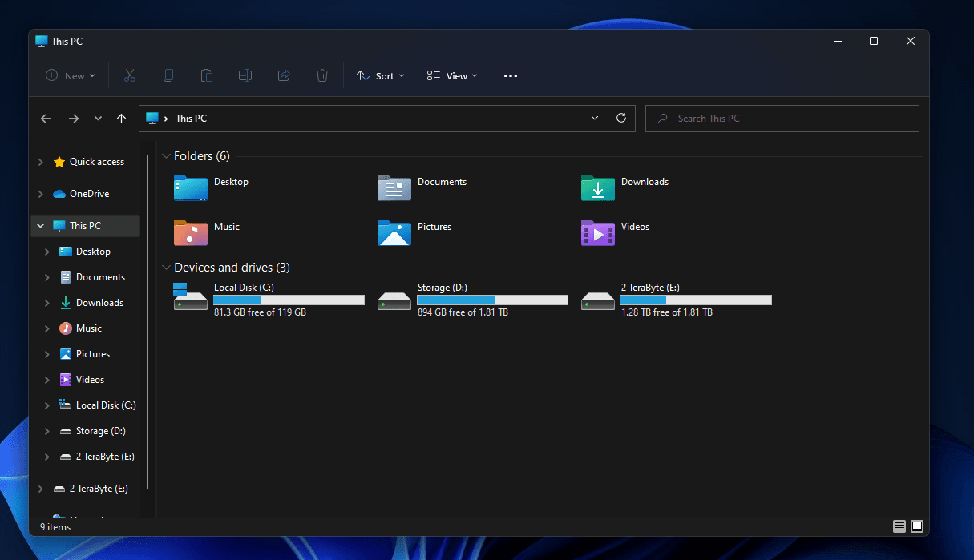
Task: Expand OneDrive in sidebar
Action: 41,194
